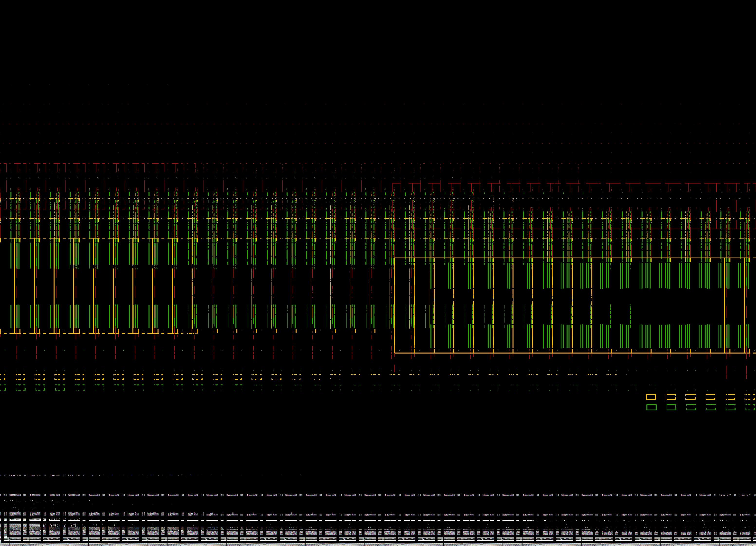Click the third yellow bracket-shaped icon
Image resolution: width=756 pixels, height=546 pixels.
click(x=691, y=397)
